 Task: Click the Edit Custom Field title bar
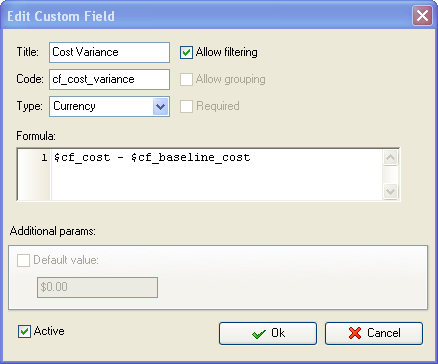point(207,16)
